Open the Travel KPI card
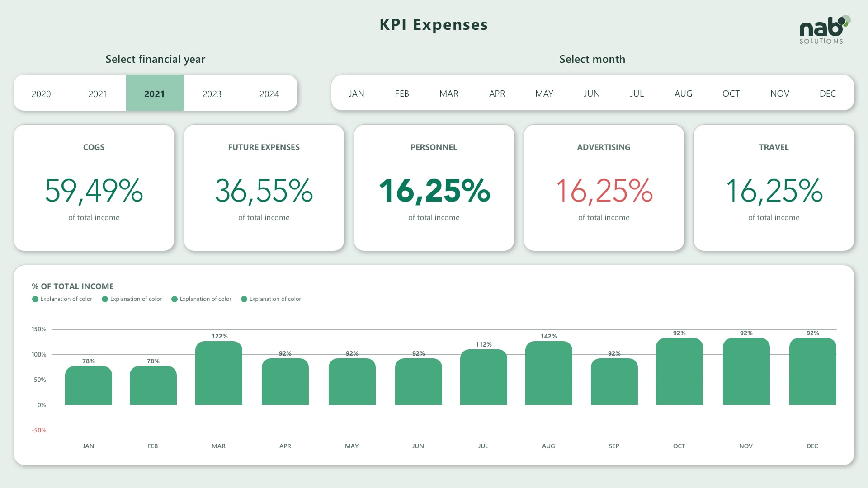The height and width of the screenshot is (488, 868). (774, 188)
